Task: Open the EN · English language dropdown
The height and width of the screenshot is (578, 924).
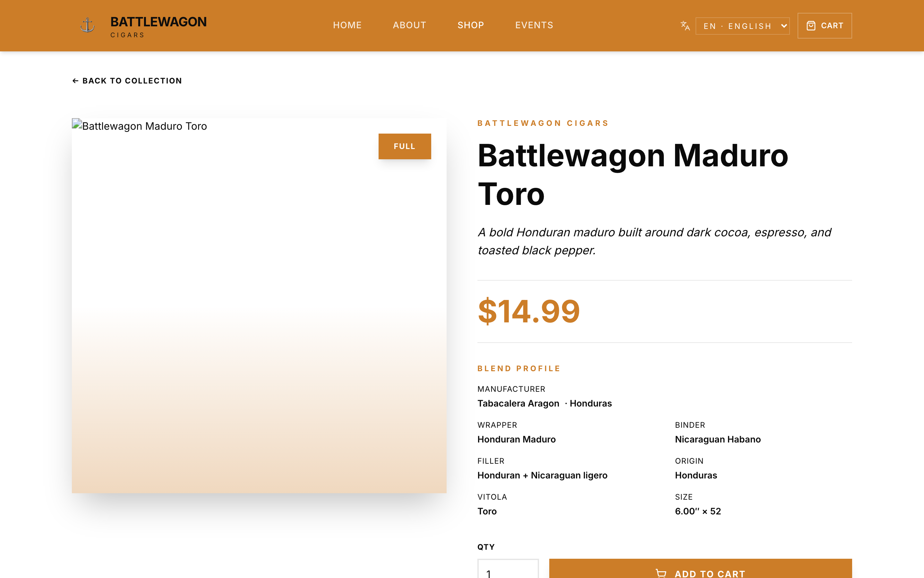Action: coord(742,26)
